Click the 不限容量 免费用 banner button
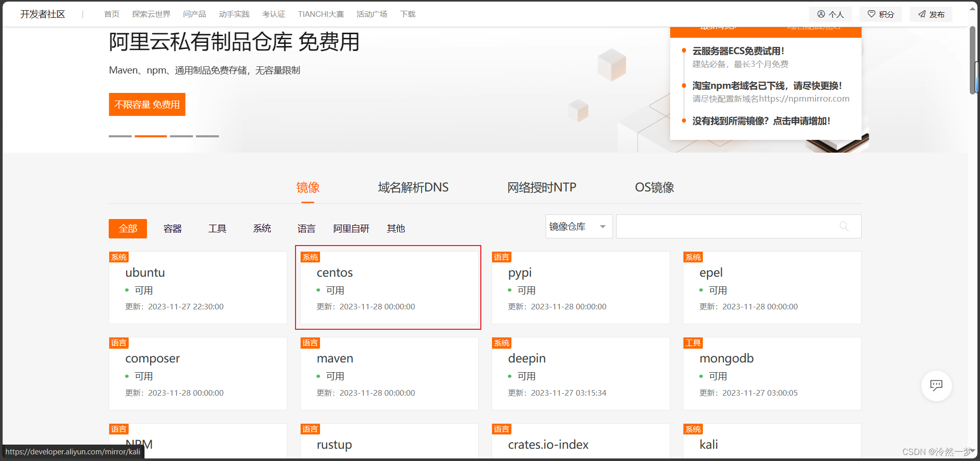 click(x=147, y=104)
